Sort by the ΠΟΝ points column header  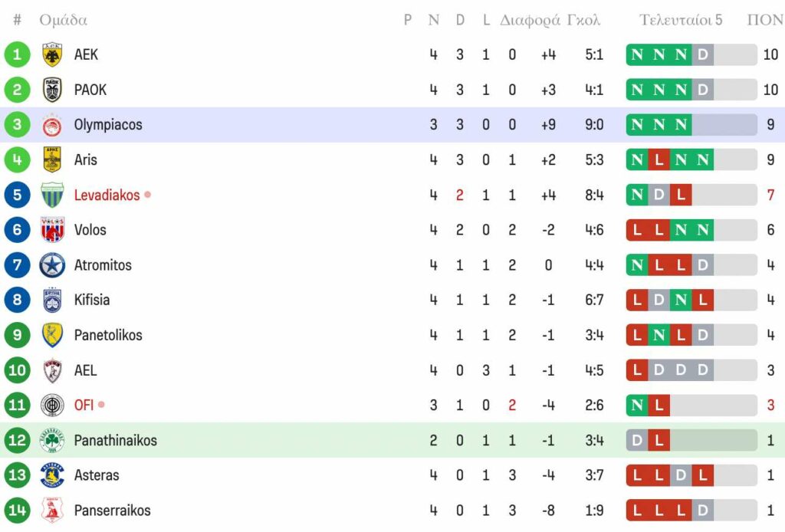coord(765,20)
